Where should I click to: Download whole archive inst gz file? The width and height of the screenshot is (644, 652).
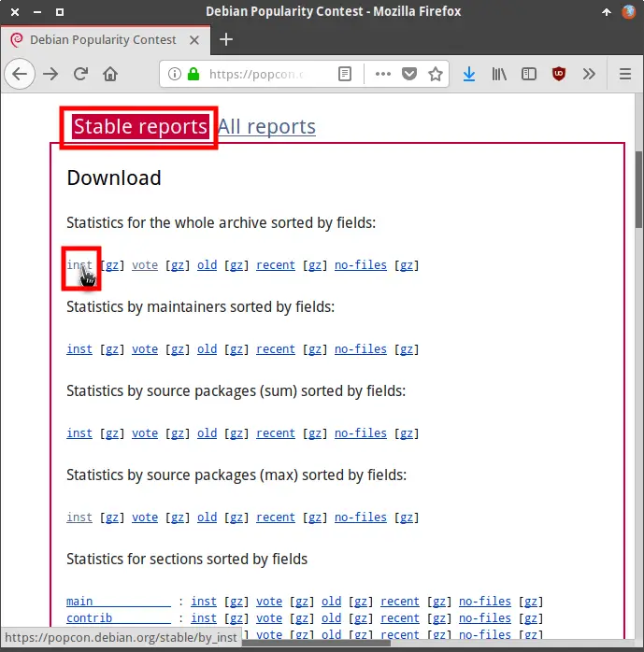[112, 265]
